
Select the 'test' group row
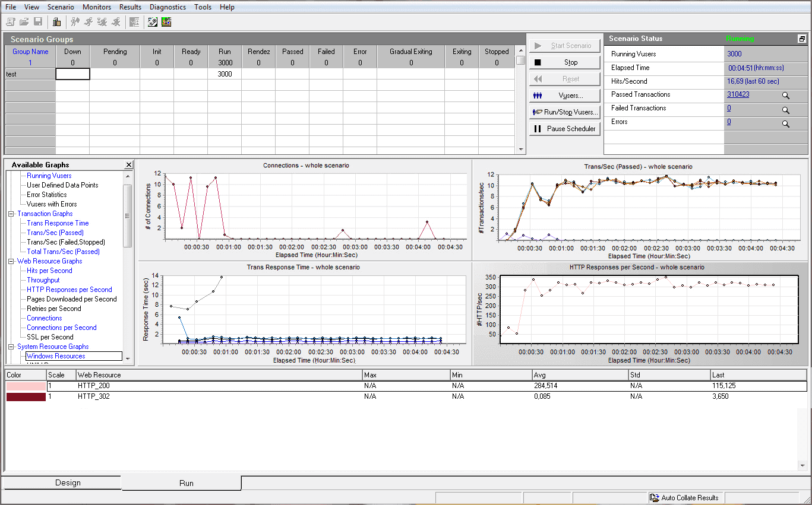click(30, 74)
